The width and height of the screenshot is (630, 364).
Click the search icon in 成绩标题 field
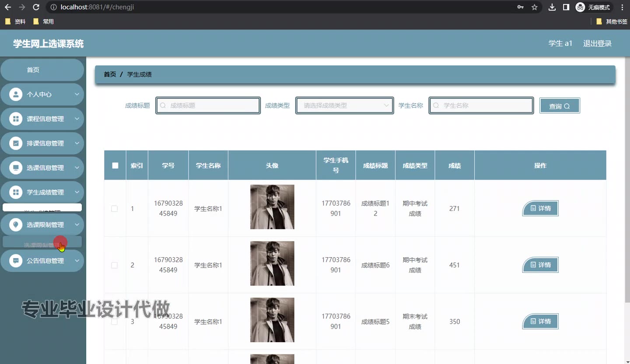163,105
